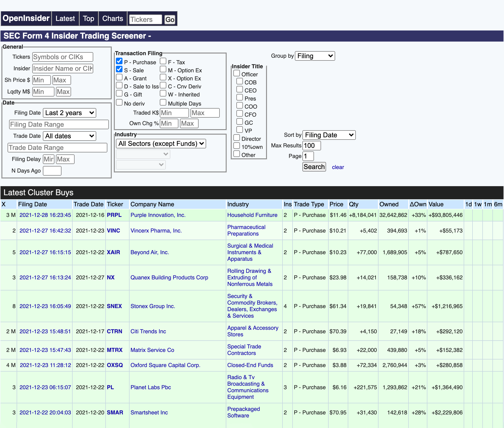Focus the Insider Name or CIK field
Screen dimensions: 504x428
[x=63, y=69]
